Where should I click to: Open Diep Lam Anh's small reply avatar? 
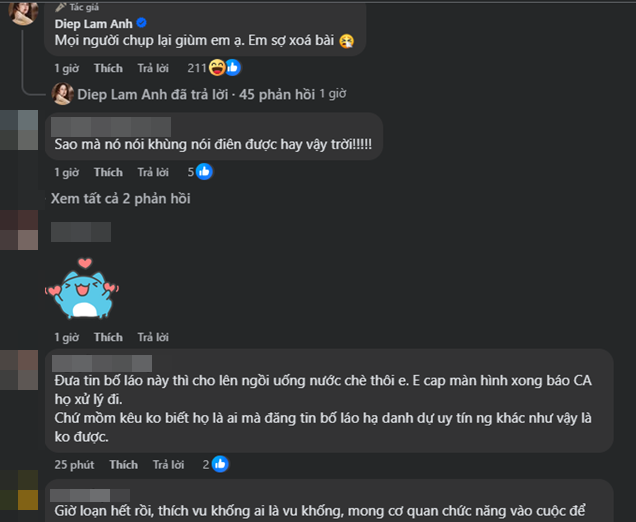pos(62,94)
